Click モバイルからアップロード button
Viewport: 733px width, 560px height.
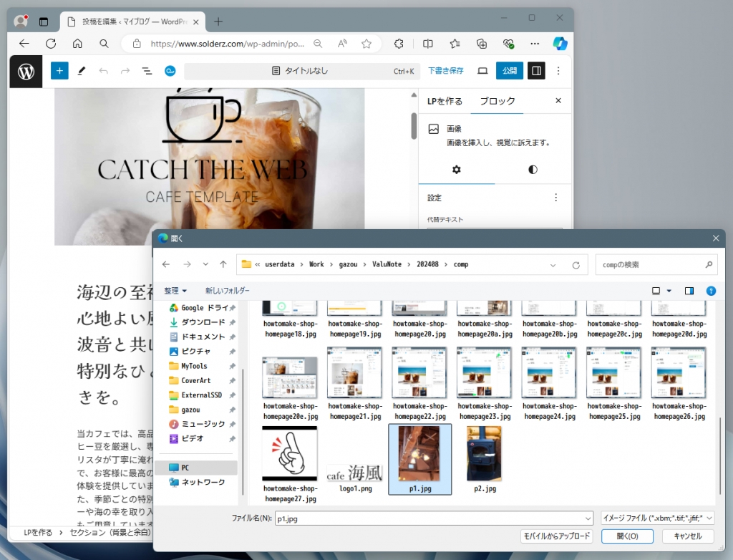pos(557,536)
